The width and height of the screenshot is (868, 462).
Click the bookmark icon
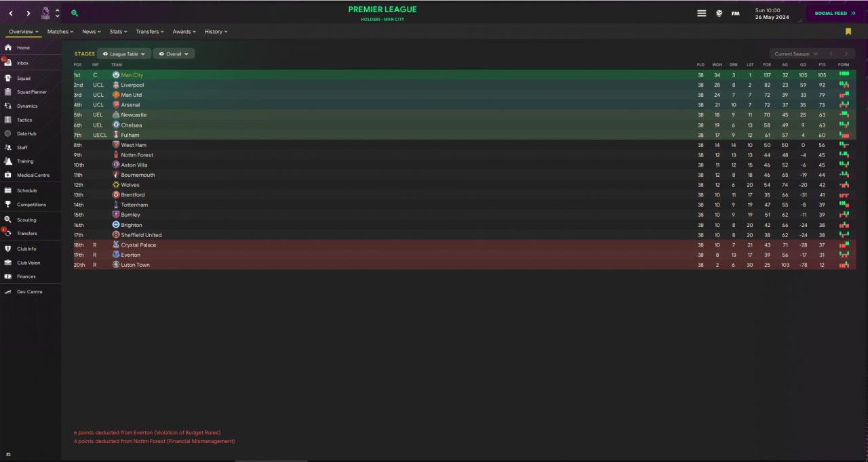point(848,31)
